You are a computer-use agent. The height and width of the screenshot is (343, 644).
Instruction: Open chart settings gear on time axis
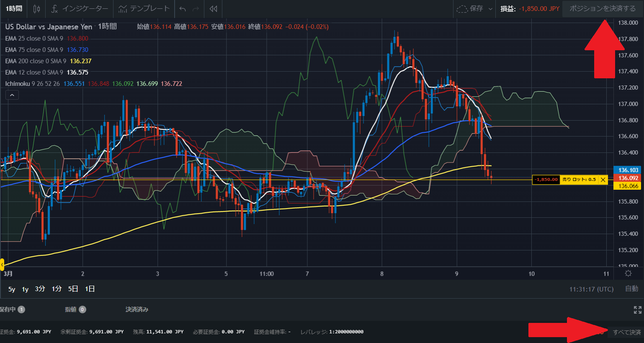point(628,273)
